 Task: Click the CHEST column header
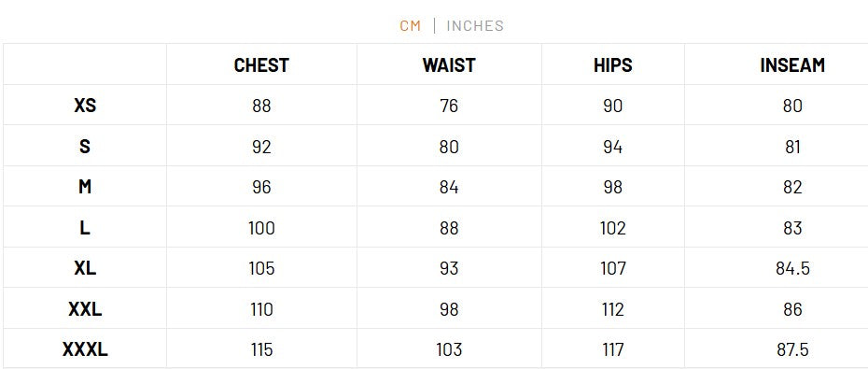tap(261, 64)
